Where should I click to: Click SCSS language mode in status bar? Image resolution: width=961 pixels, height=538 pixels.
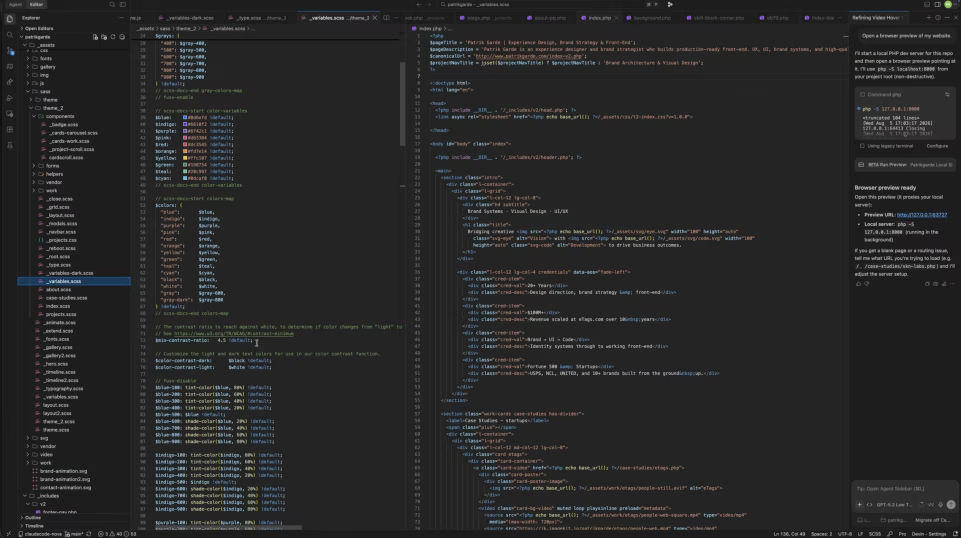click(875, 534)
